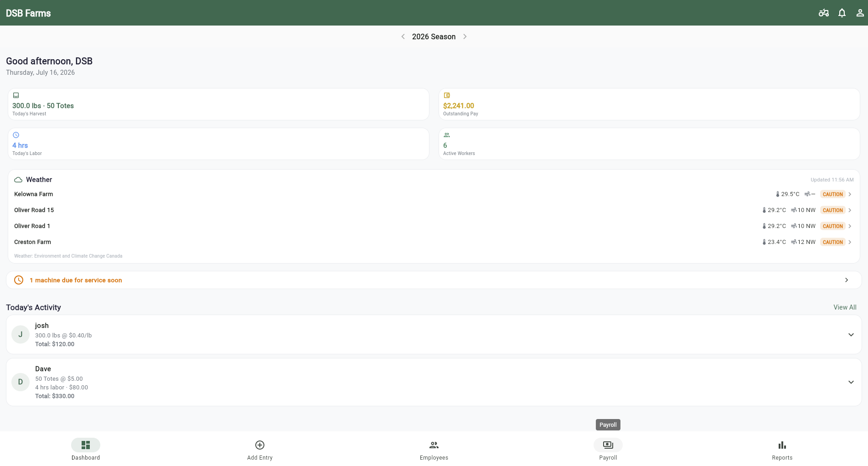This screenshot has width=868, height=466.
Task: Click the Reports bar chart icon
Action: click(x=782, y=445)
